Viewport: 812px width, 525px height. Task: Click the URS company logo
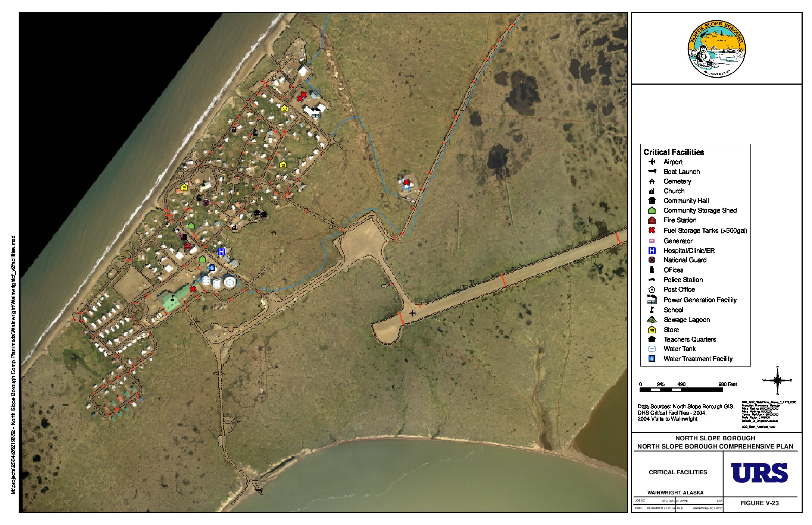(x=759, y=473)
